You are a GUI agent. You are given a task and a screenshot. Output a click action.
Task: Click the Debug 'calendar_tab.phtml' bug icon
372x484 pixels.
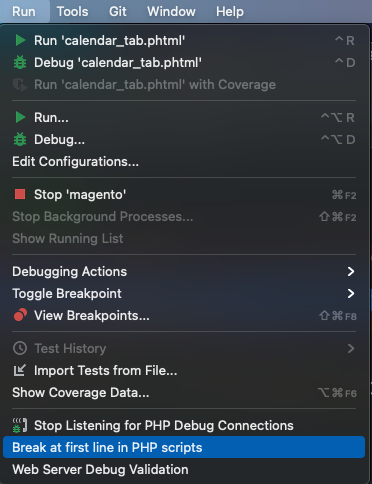[20, 62]
